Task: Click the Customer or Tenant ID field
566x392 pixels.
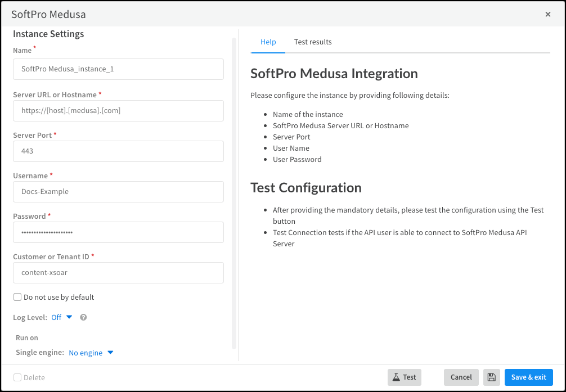Action: [118, 273]
